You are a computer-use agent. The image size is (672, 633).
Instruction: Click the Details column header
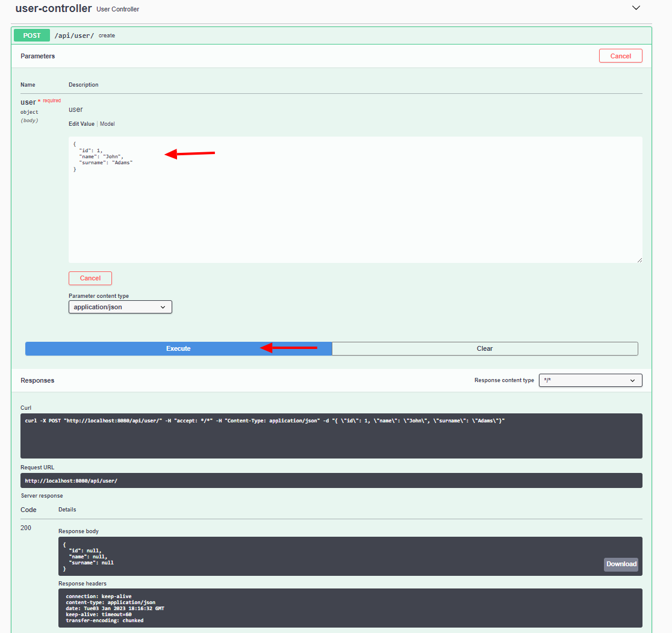(67, 509)
